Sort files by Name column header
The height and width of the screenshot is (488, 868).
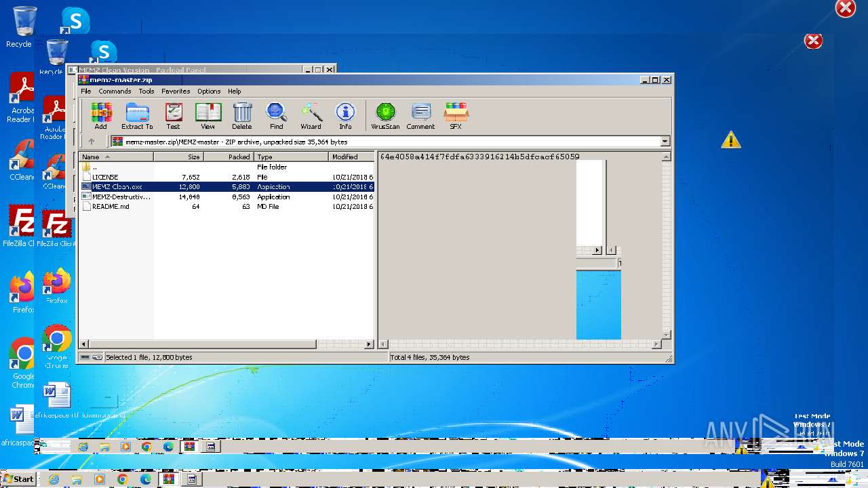[x=116, y=157]
